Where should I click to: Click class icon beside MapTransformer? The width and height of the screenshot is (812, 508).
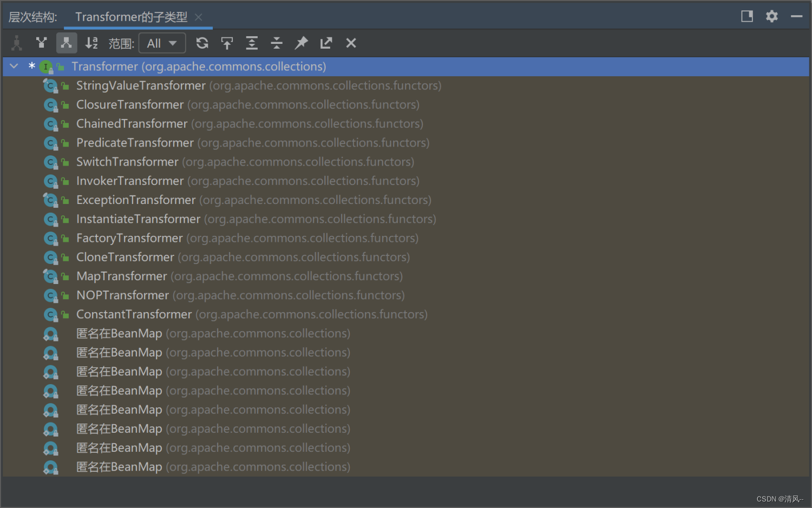[50, 277]
